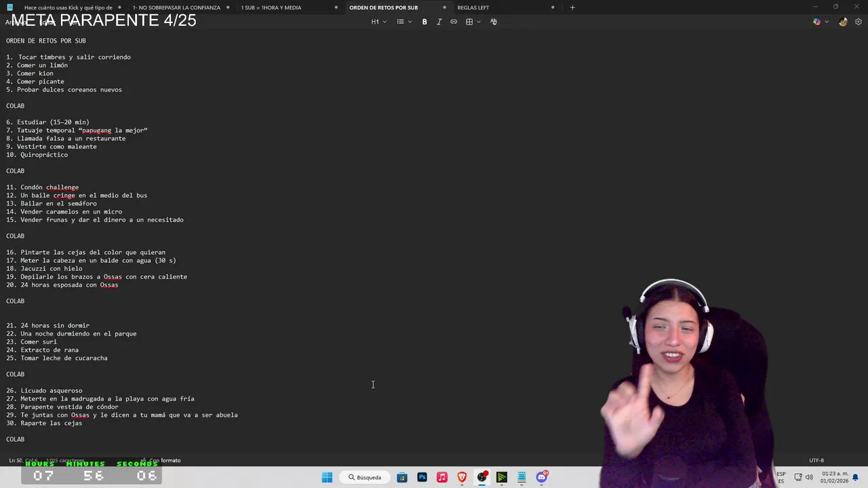Select the 'ORDEN DE RETOS POR SUB' tab
The height and width of the screenshot is (488, 868).
[383, 7]
